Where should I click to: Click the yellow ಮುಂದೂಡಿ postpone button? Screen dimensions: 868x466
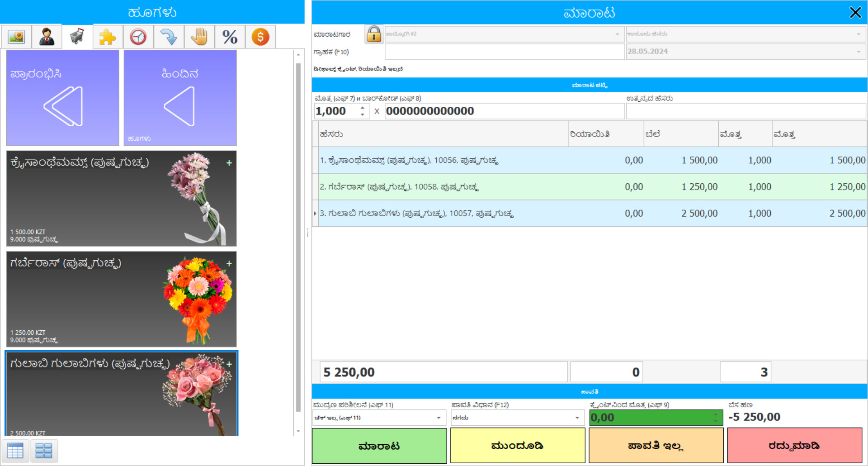[518, 446]
